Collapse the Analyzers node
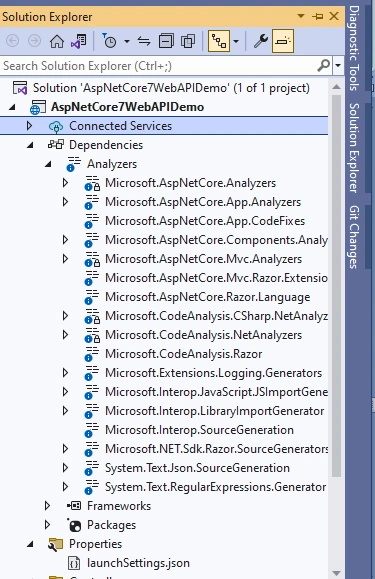The height and width of the screenshot is (579, 375). [48, 165]
